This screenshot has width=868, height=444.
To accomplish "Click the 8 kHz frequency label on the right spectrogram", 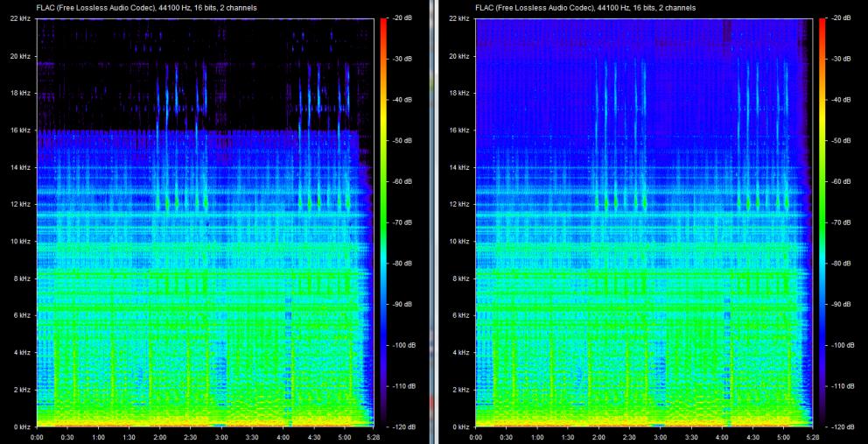I will (459, 278).
